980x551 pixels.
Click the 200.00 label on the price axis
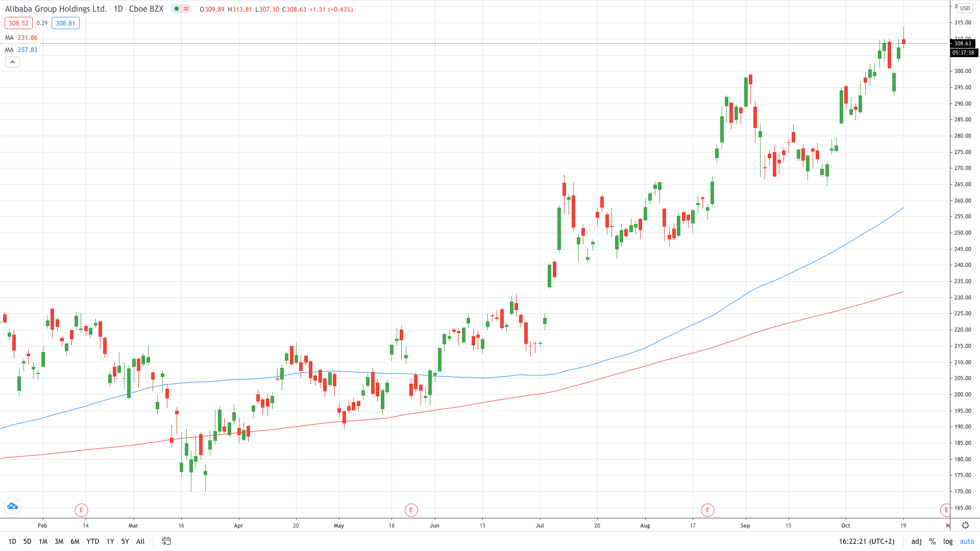[x=963, y=394]
